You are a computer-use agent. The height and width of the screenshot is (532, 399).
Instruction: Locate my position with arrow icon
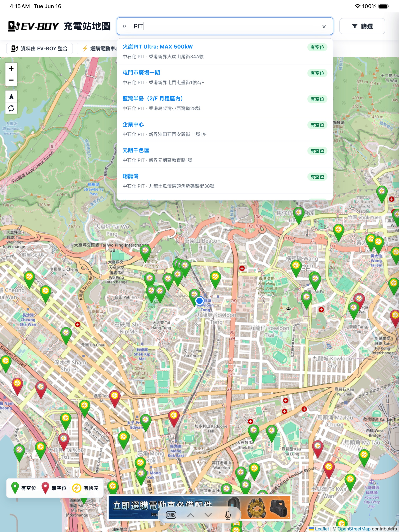pos(11,97)
